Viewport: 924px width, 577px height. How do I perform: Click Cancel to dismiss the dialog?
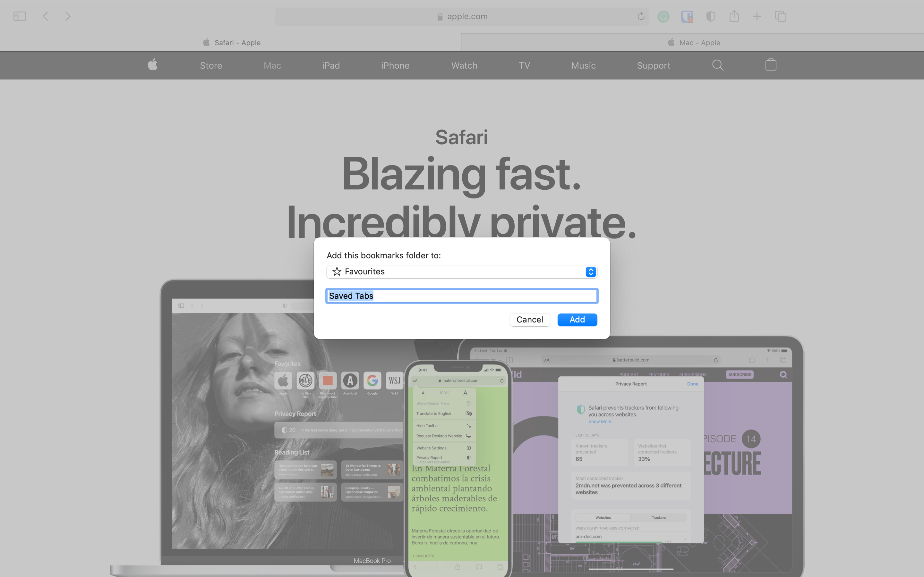pos(529,320)
